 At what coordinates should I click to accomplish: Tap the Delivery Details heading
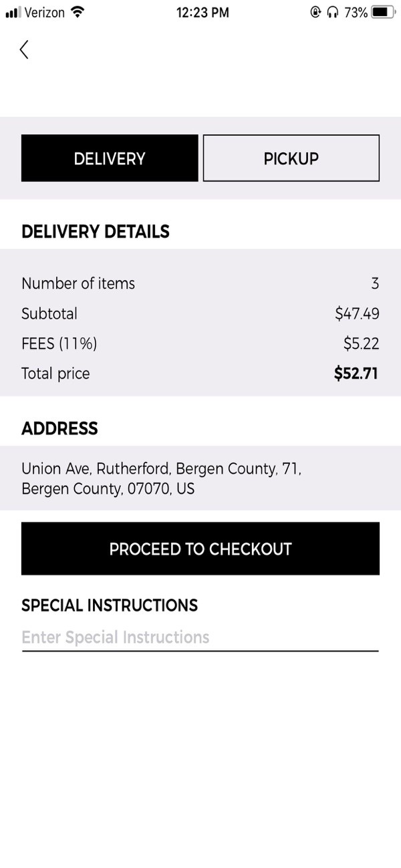[96, 232]
